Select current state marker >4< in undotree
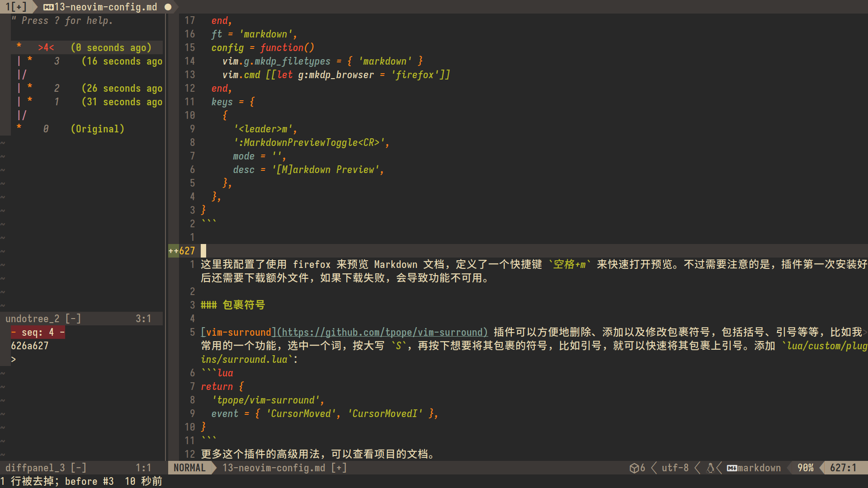Viewport: 868px width, 488px height. (x=46, y=48)
